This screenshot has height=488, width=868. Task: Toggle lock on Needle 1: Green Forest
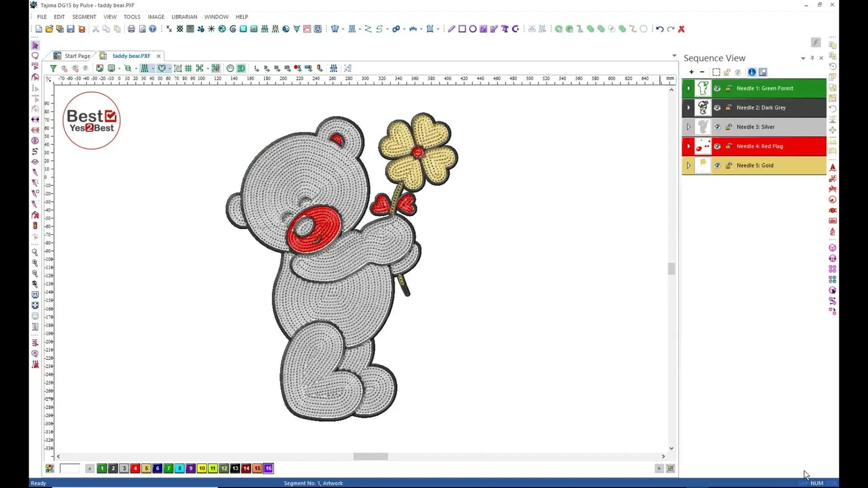pos(729,88)
